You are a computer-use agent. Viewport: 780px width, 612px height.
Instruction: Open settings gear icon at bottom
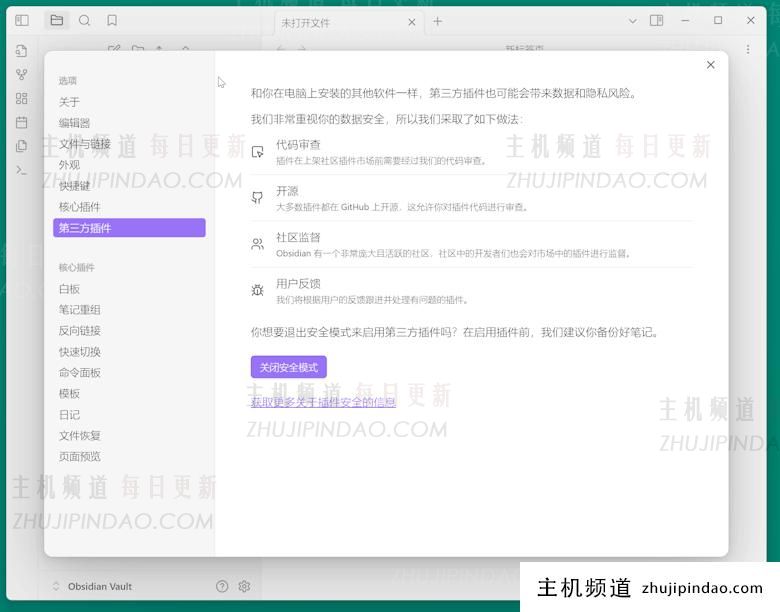pos(244,586)
